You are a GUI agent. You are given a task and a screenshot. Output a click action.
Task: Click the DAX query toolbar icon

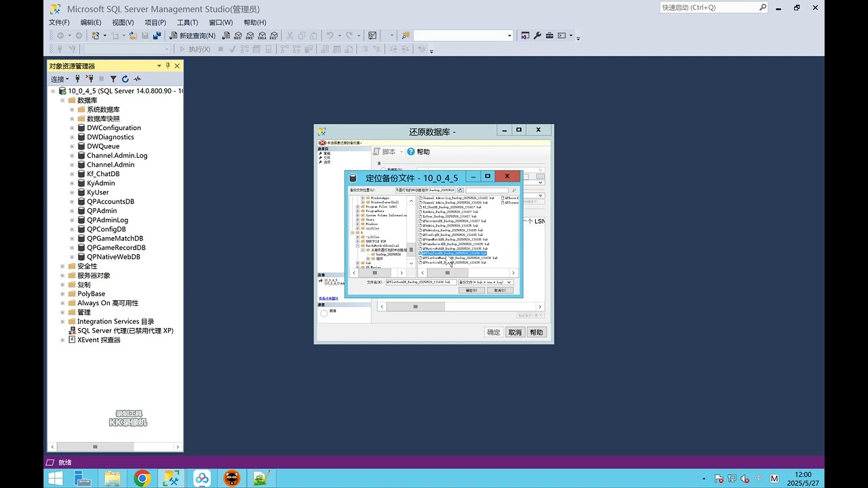coord(273,35)
